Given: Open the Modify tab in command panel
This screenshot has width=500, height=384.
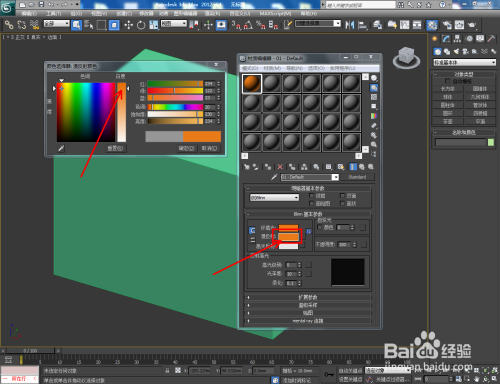Looking at the screenshot, I should click(446, 39).
